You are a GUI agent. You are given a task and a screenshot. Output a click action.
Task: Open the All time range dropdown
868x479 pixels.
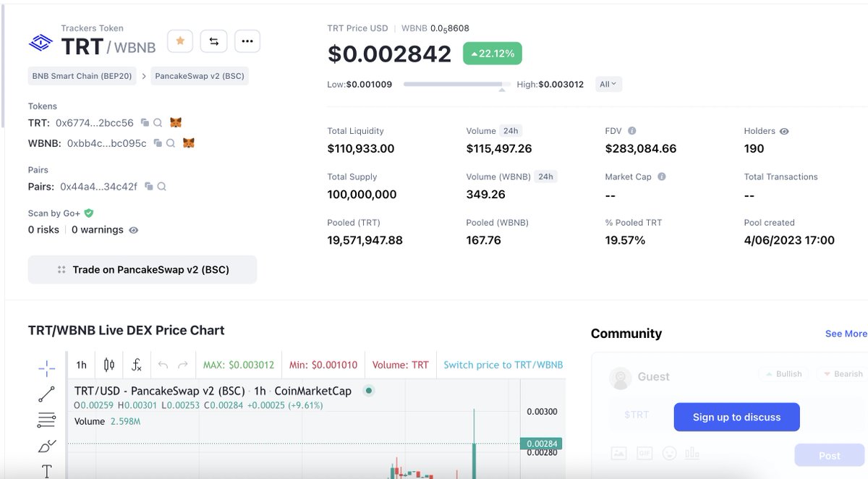[x=608, y=84]
